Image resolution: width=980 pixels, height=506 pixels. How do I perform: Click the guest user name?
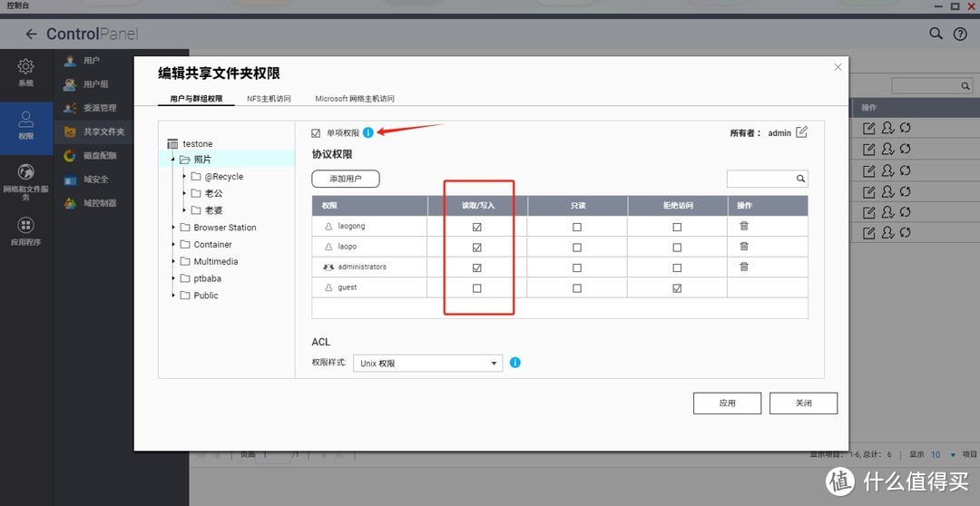(x=348, y=287)
